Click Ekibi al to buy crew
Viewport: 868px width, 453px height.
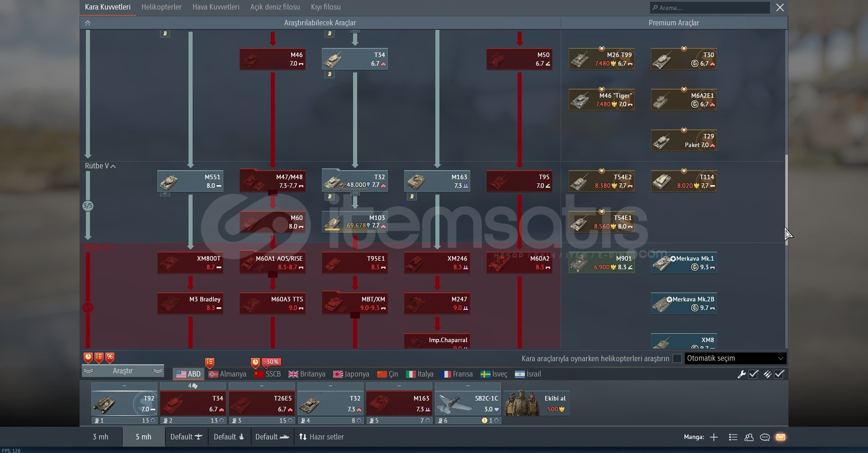point(537,404)
